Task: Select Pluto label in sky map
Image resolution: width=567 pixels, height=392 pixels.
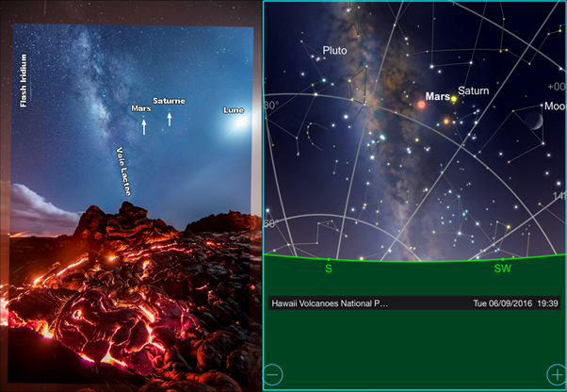Action: click(x=334, y=50)
